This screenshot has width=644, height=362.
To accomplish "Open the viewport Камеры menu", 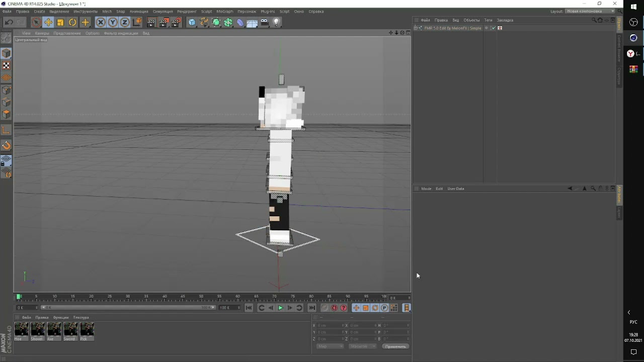I will (42, 33).
